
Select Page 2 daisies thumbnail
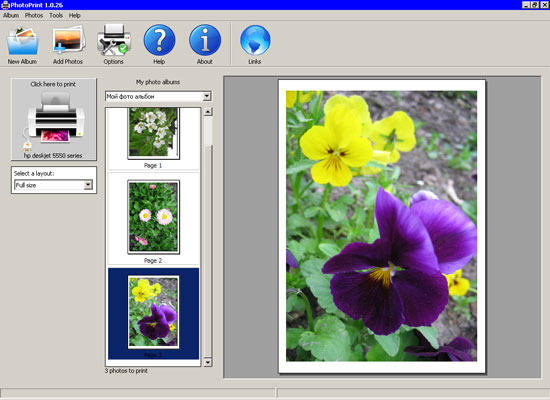pos(153,217)
